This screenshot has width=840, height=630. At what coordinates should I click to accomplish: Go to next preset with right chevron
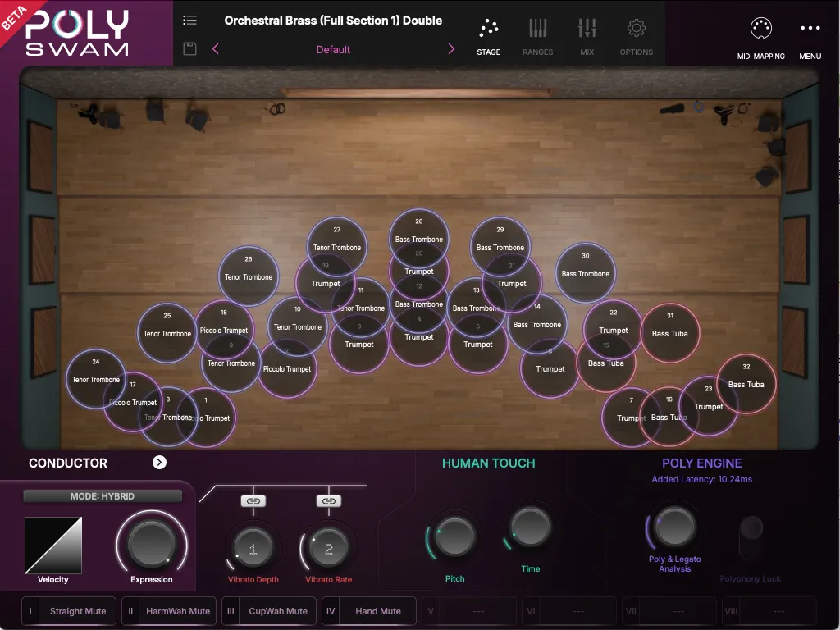[x=451, y=49]
